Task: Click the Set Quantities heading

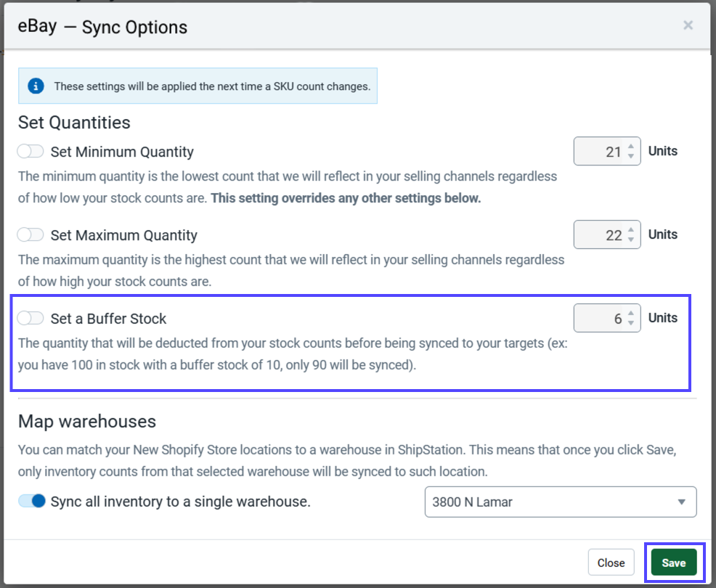Action: pyautogui.click(x=74, y=123)
